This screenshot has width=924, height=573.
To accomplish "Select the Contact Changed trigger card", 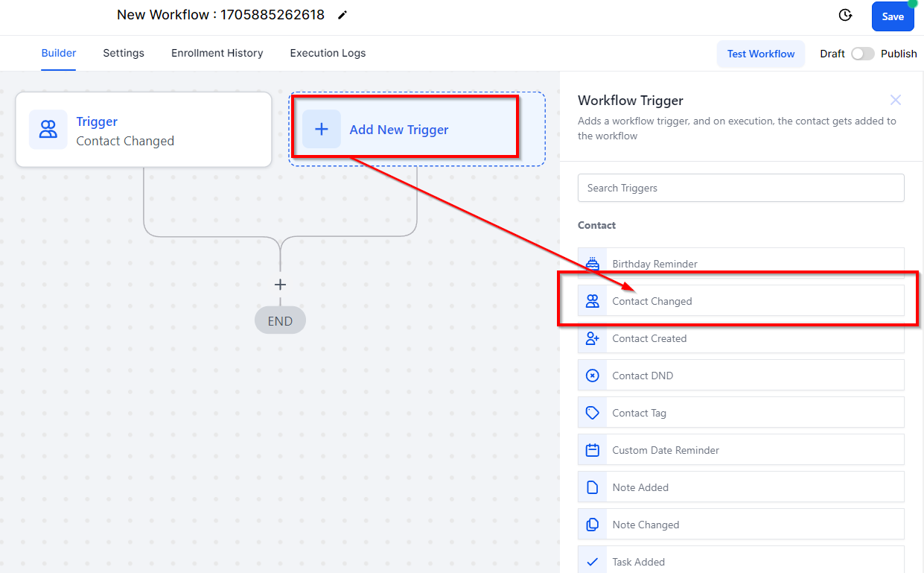I will pos(144,130).
